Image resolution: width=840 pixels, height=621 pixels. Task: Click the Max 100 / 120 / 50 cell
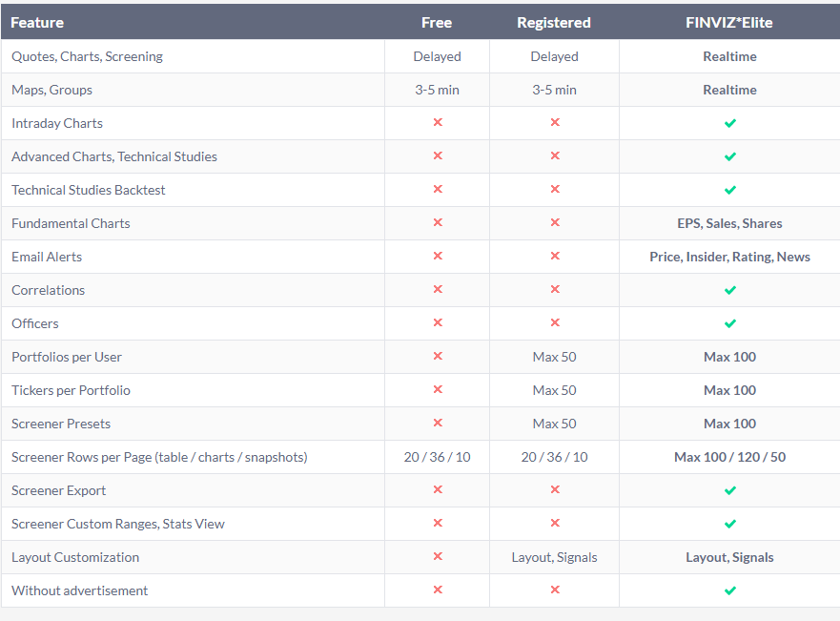[729, 457]
